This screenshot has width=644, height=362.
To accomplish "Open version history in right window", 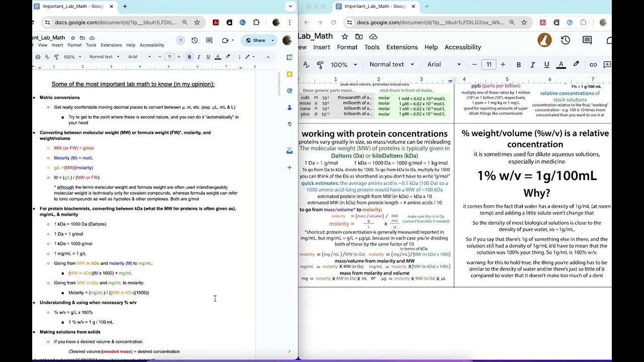I will point(566,40).
